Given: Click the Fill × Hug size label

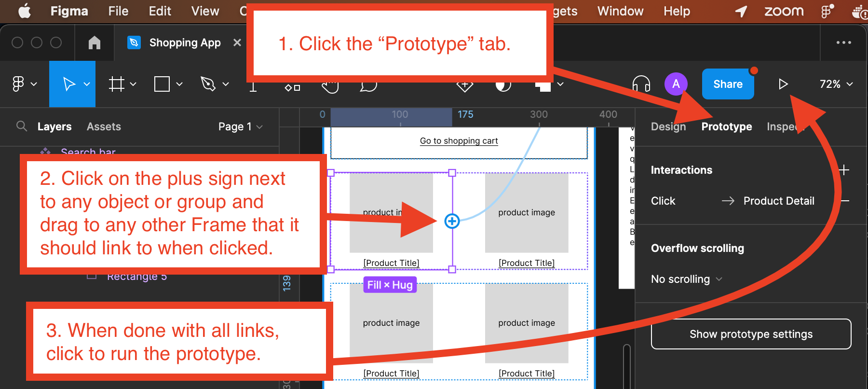Looking at the screenshot, I should click(x=390, y=285).
